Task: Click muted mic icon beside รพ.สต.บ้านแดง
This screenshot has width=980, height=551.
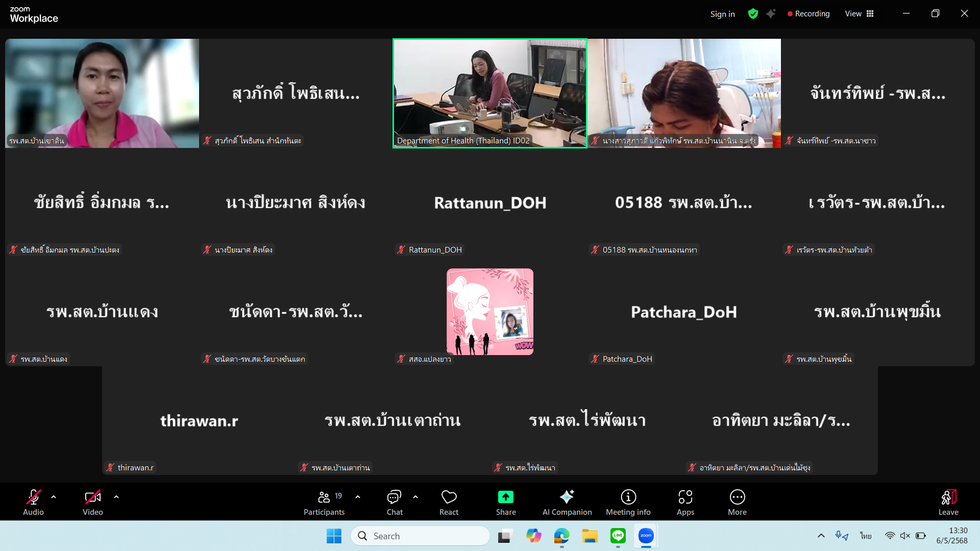Action: point(13,359)
